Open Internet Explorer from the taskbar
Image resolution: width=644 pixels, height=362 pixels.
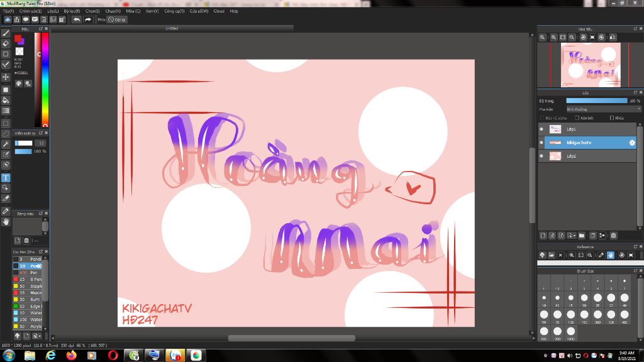tap(50, 356)
